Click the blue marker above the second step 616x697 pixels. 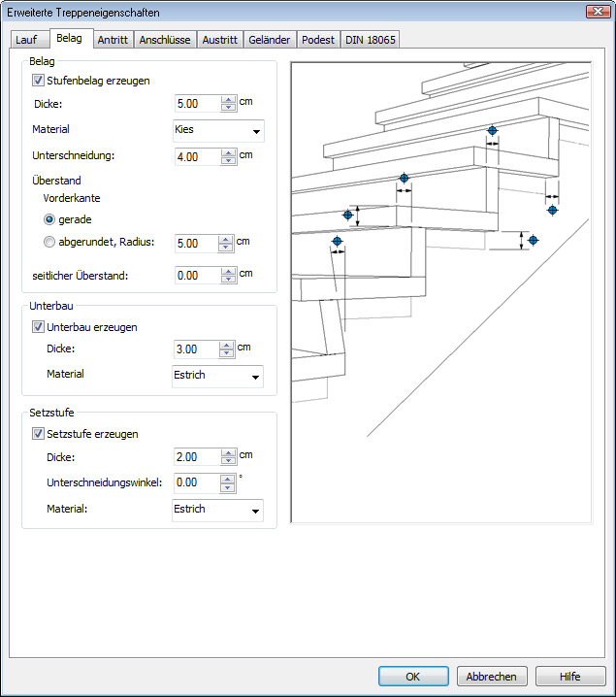(404, 179)
